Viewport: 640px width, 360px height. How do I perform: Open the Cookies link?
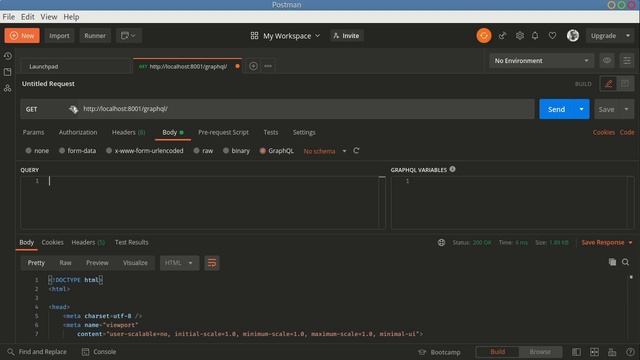pos(603,132)
